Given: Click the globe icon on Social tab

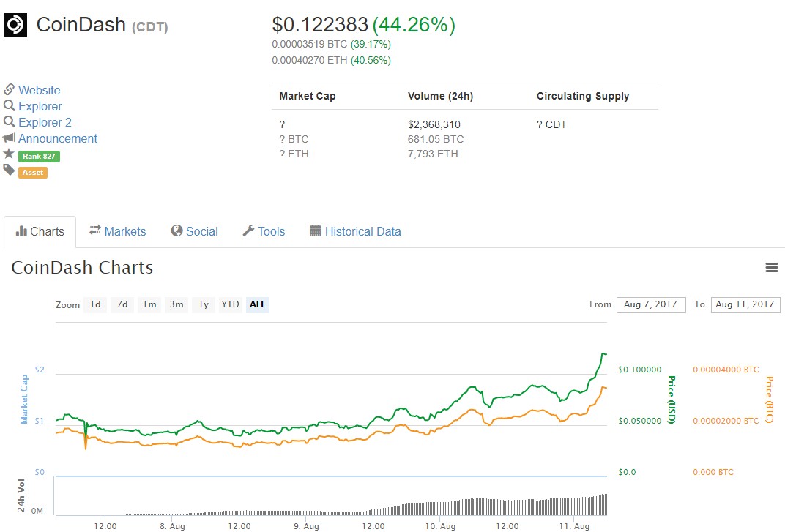Looking at the screenshot, I should (176, 231).
